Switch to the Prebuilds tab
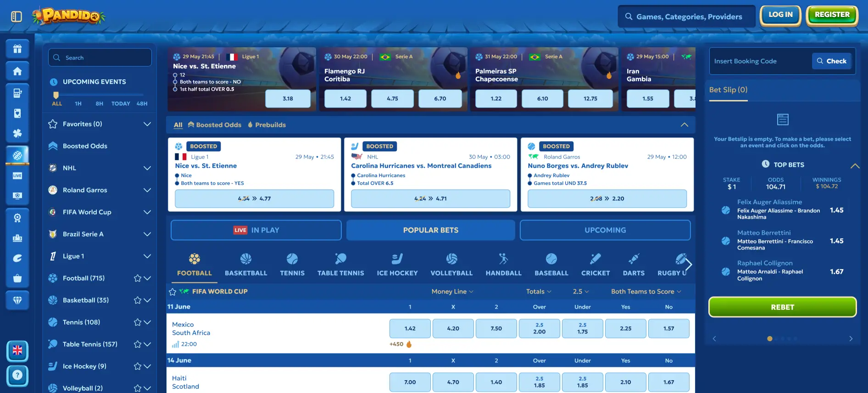Image resolution: width=868 pixels, height=393 pixels. pyautogui.click(x=267, y=125)
